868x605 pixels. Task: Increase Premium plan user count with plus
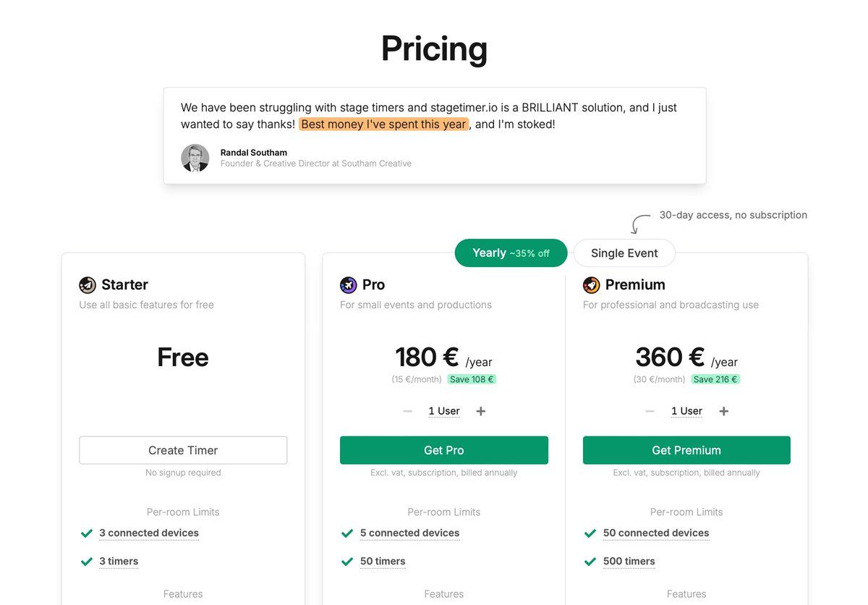(723, 411)
